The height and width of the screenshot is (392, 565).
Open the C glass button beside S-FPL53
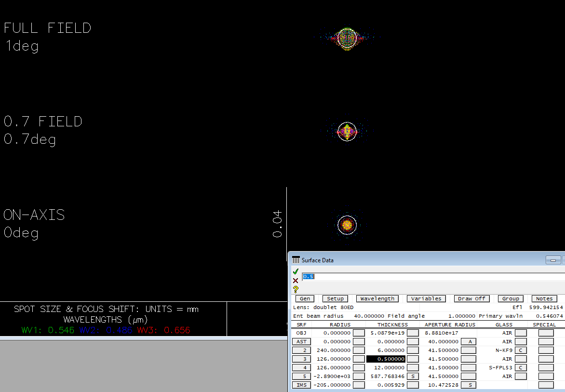(x=521, y=367)
